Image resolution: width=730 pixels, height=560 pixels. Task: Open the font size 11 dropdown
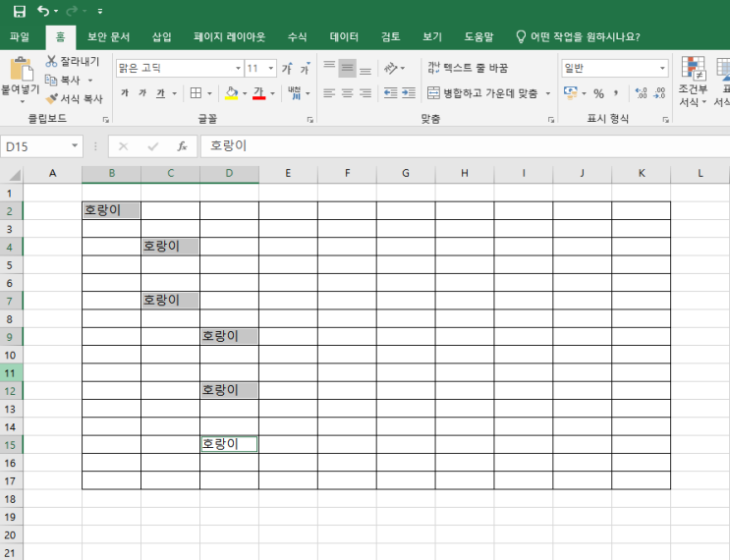(x=271, y=69)
